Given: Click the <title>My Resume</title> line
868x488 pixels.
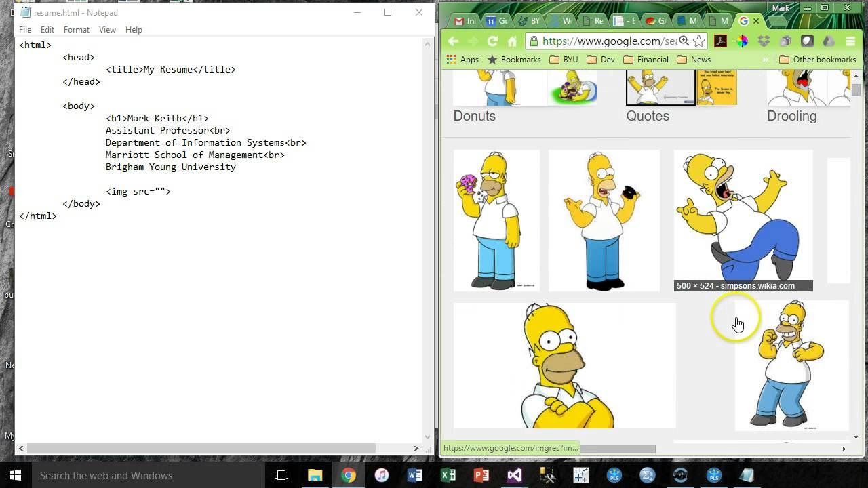Looking at the screenshot, I should [171, 69].
